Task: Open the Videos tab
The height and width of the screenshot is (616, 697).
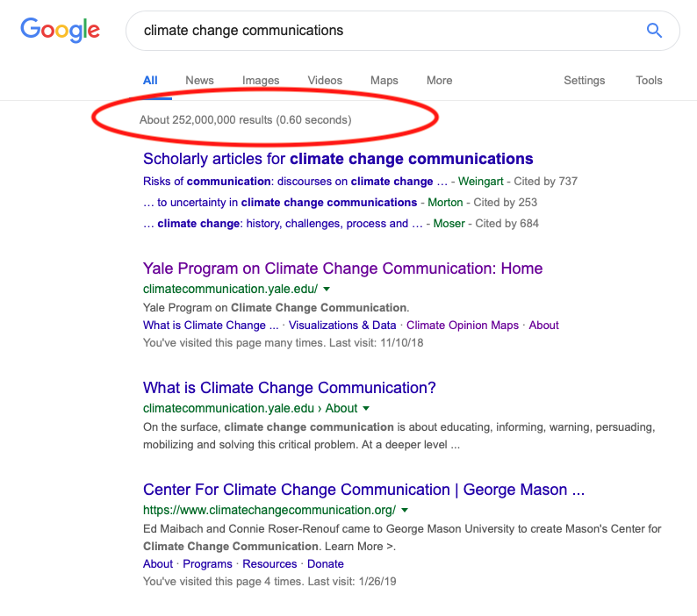Action: [325, 81]
